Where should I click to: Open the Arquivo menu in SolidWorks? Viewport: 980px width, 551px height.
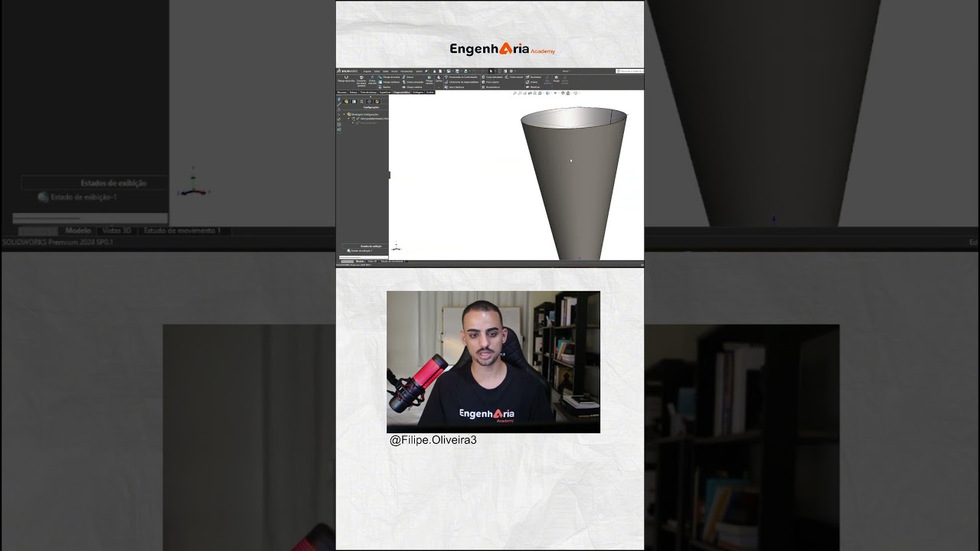coord(367,71)
